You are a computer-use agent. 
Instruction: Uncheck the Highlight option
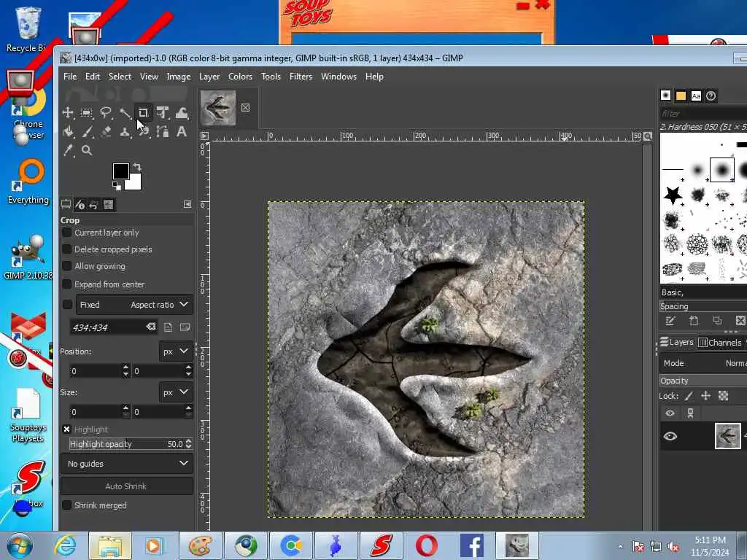tap(66, 429)
